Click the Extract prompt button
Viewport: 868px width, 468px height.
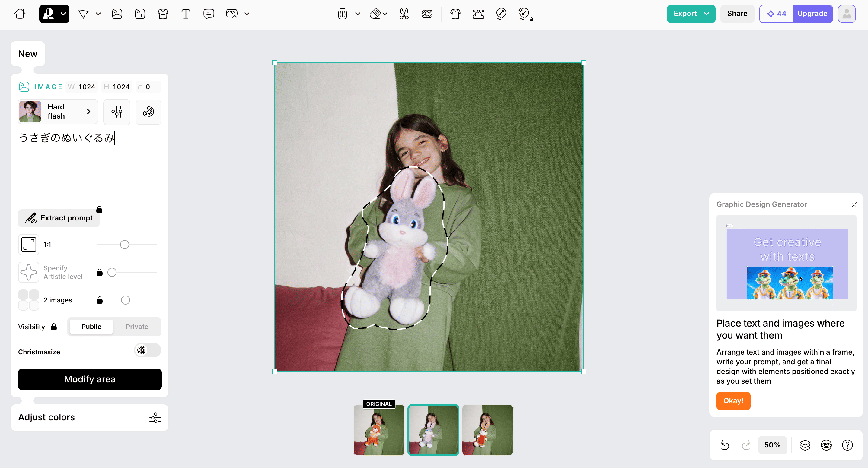point(59,218)
